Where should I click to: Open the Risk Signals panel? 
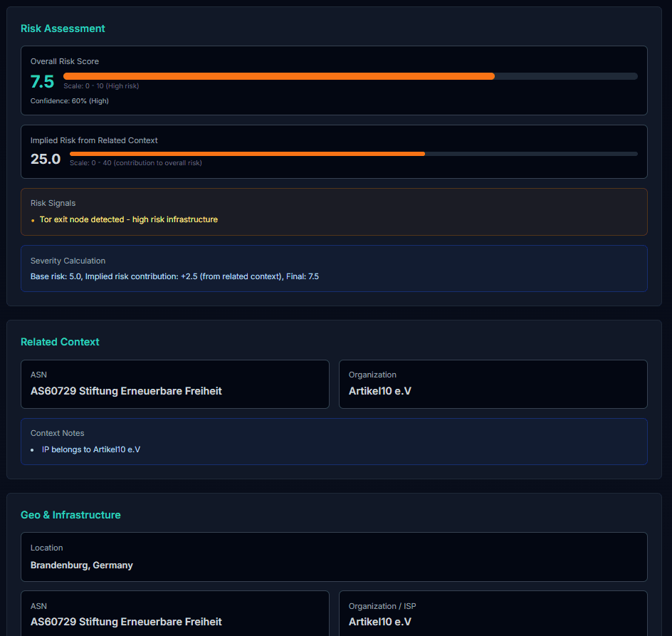point(335,212)
